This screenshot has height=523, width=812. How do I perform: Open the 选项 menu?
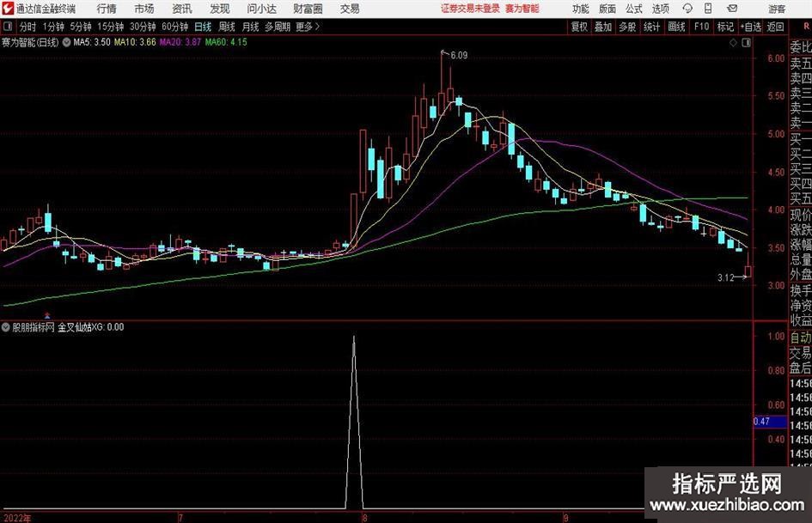pos(660,9)
